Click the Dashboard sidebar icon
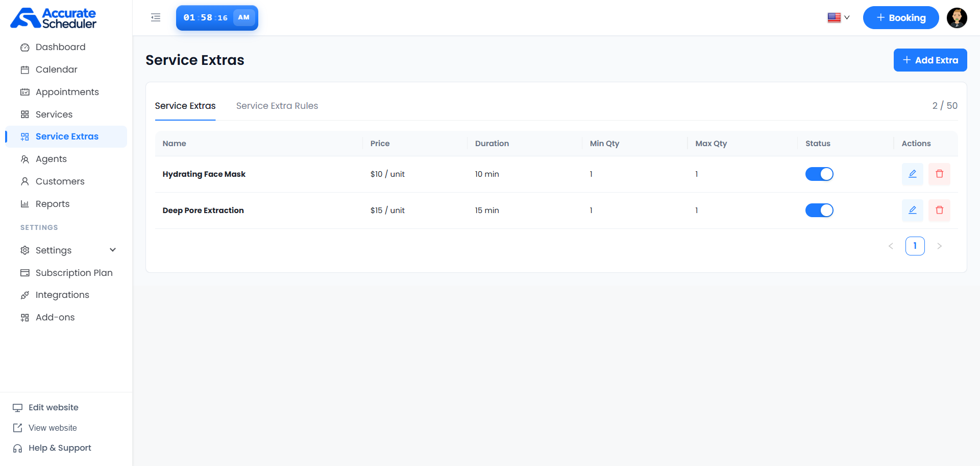 24,48
